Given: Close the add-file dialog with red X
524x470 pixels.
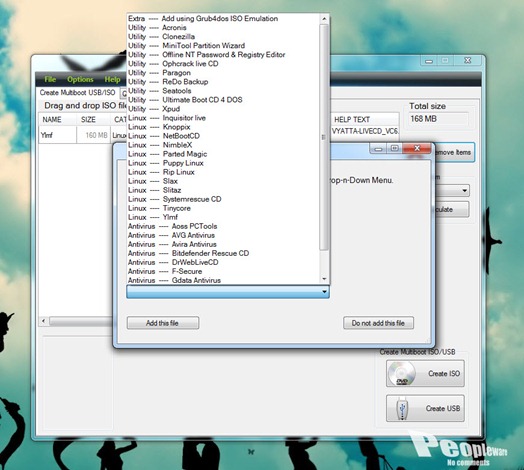Looking at the screenshot, I should (417, 148).
